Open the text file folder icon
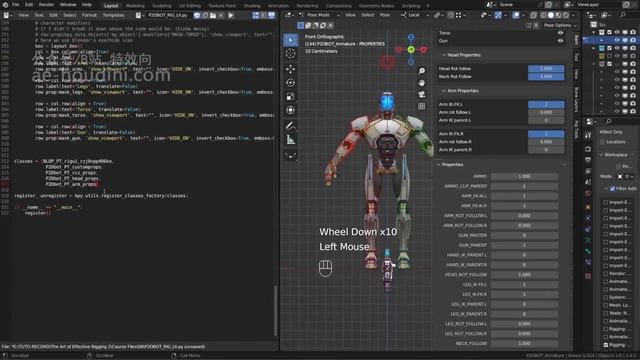The width and height of the screenshot is (640, 360). click(213, 15)
